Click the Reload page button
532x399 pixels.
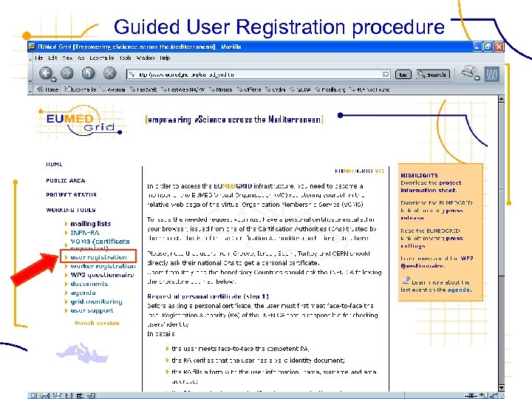click(88, 73)
